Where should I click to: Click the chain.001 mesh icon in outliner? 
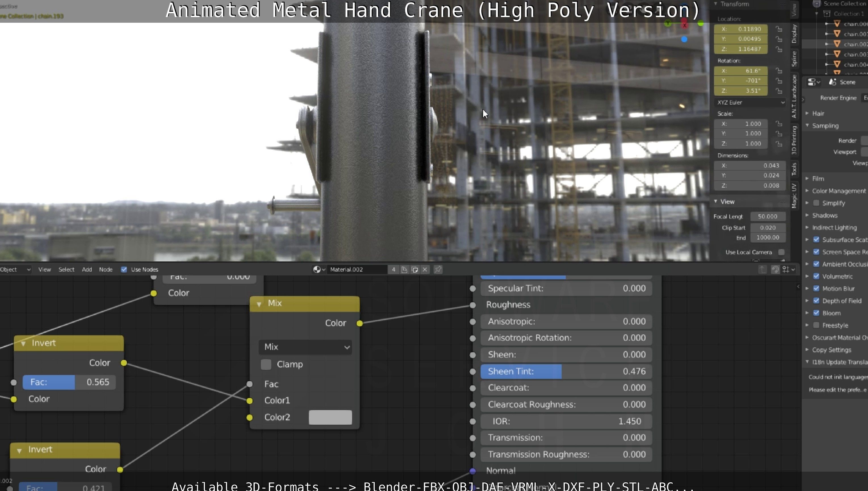click(837, 34)
